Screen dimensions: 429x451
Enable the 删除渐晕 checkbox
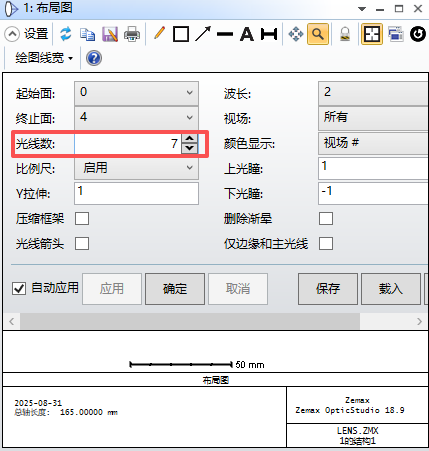tap(326, 219)
